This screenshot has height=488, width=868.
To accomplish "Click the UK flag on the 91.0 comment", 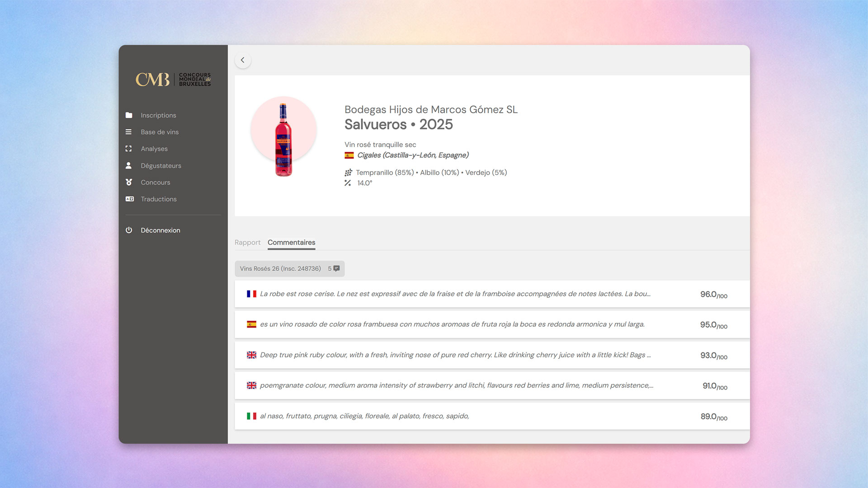I will [251, 385].
